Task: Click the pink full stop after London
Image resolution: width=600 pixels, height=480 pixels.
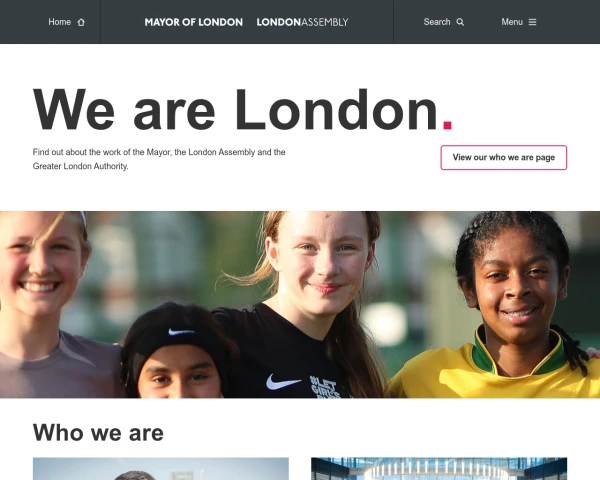Action: tap(447, 126)
